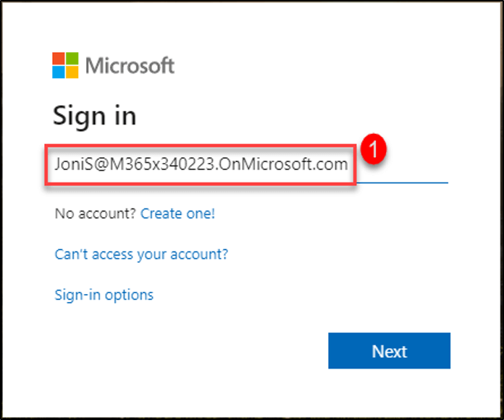Open Can't access your account? link
Image resolution: width=504 pixels, height=420 pixels.
141,254
